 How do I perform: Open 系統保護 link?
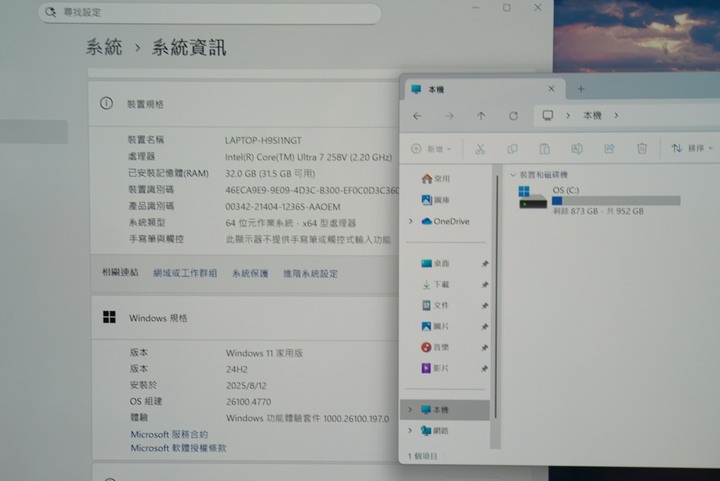[x=250, y=274]
